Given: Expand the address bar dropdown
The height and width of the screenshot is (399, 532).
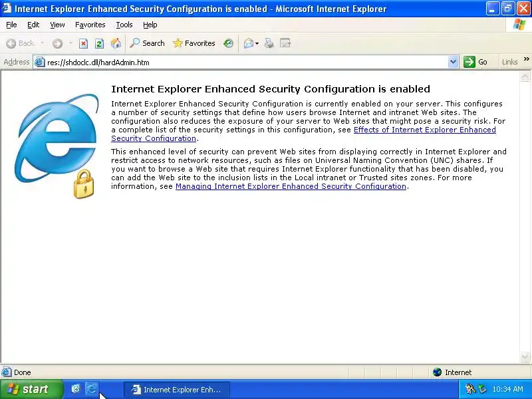Looking at the screenshot, I should (453, 62).
